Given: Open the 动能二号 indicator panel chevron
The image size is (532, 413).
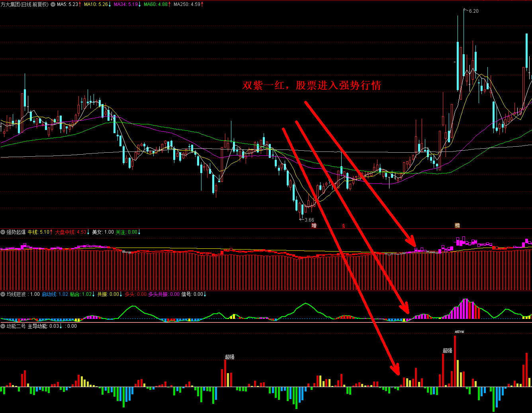Looking at the screenshot, I should click(3, 326).
